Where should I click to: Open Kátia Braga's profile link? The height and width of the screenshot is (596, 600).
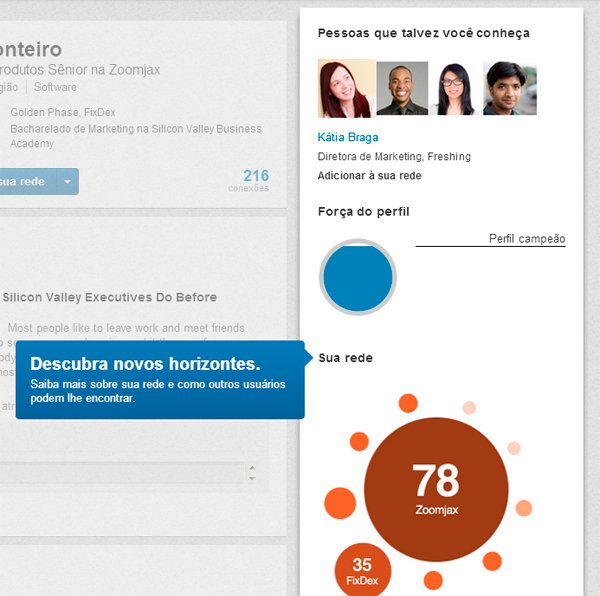tap(348, 137)
